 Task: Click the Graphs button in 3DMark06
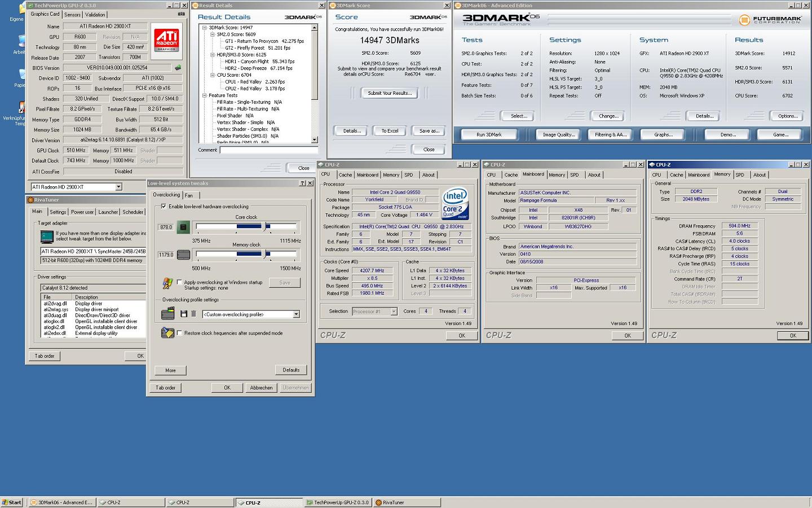pyautogui.click(x=663, y=135)
